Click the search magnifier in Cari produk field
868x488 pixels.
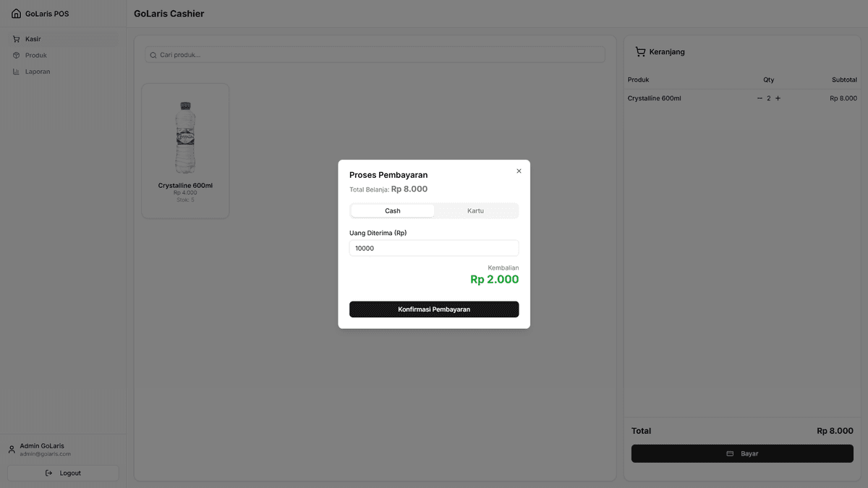[x=153, y=54]
